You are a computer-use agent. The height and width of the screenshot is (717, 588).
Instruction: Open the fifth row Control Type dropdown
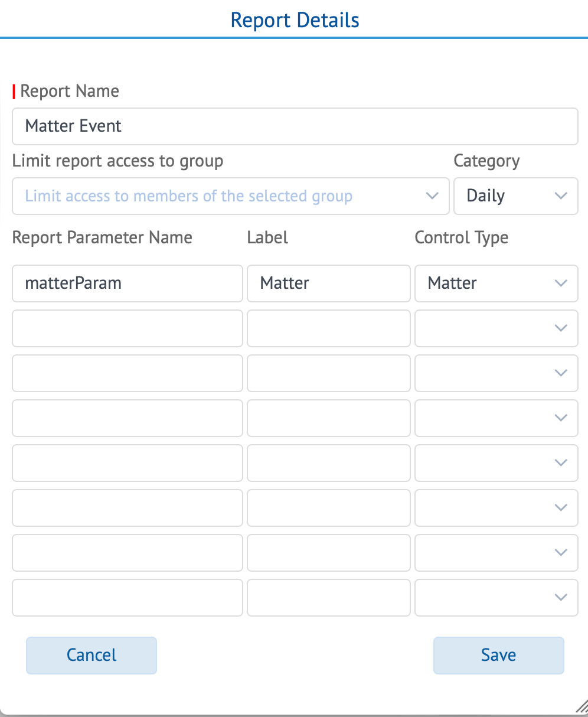click(x=496, y=463)
